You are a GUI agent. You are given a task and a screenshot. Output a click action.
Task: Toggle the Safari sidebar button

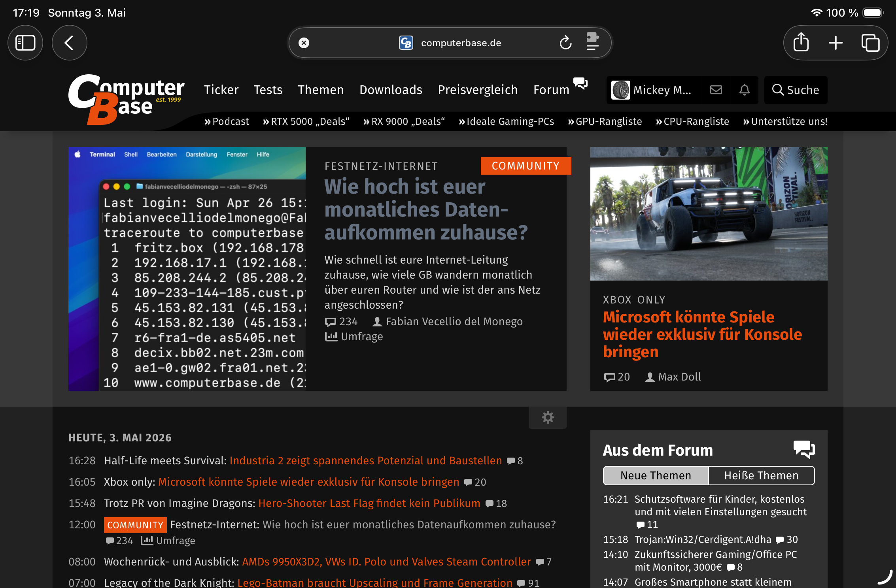[x=25, y=43]
